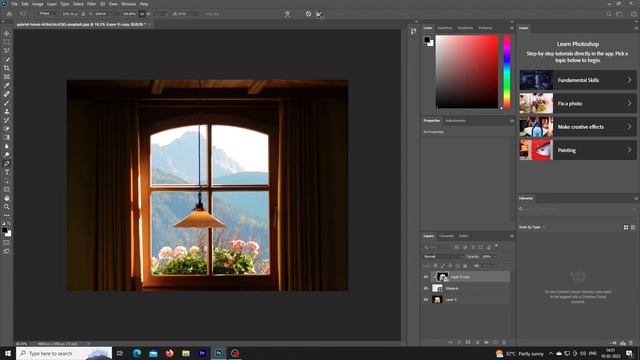Image resolution: width=640 pixels, height=360 pixels.
Task: Select the Brush tool
Action: [7, 102]
